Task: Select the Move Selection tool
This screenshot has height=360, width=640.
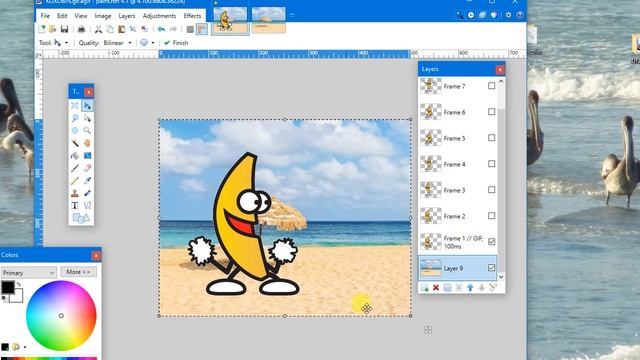Action: (x=87, y=118)
